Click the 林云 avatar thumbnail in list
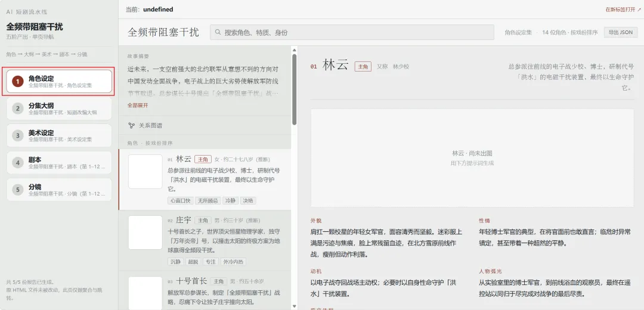This screenshot has height=310, width=644. tap(145, 172)
